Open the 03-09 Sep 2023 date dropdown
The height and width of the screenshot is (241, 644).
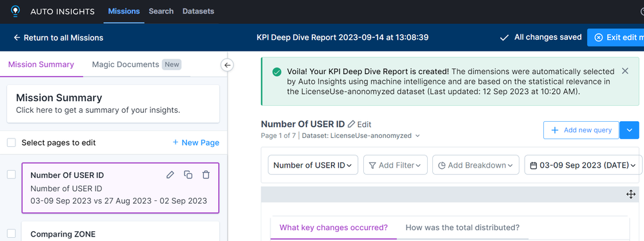point(583,165)
